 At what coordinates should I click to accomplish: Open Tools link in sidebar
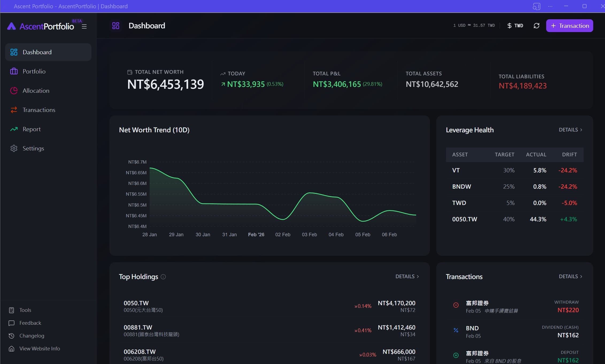coord(25,310)
